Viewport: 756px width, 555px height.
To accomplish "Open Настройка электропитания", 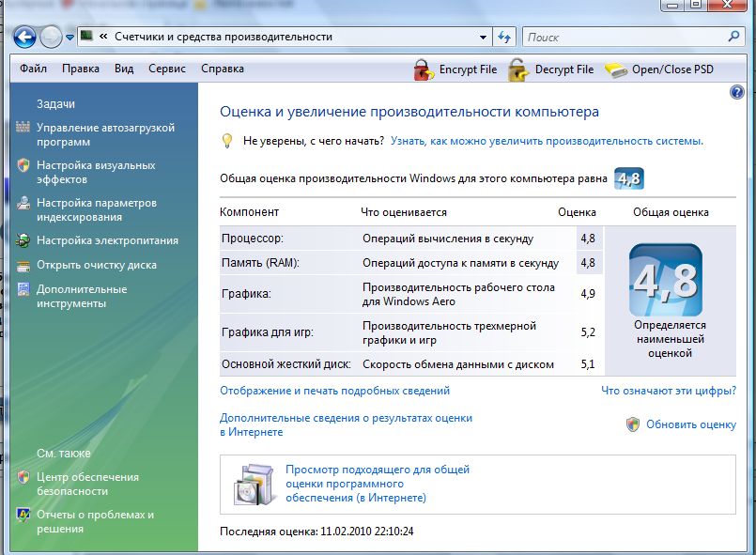I will 107,240.
